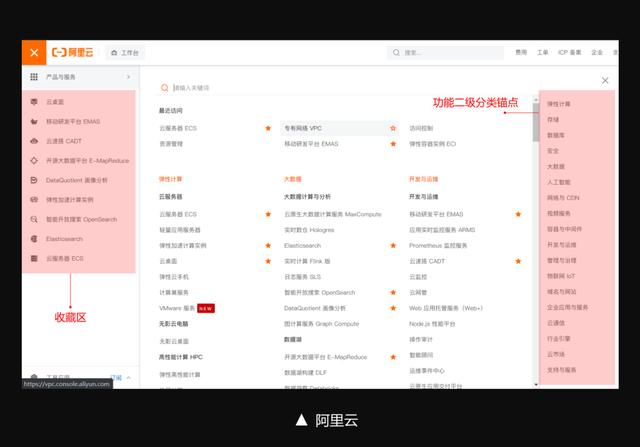
Task: Jump to 网络与 CDN in the category anchor list
Action: [563, 198]
